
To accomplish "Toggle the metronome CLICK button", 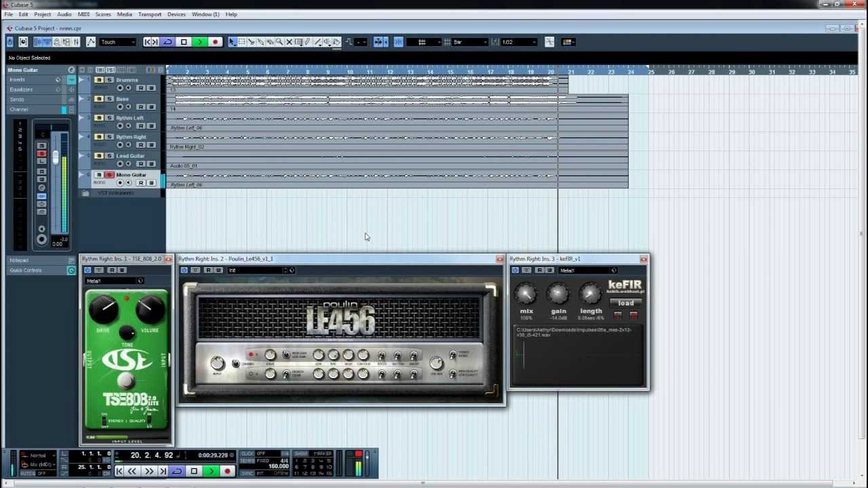I will (248, 453).
